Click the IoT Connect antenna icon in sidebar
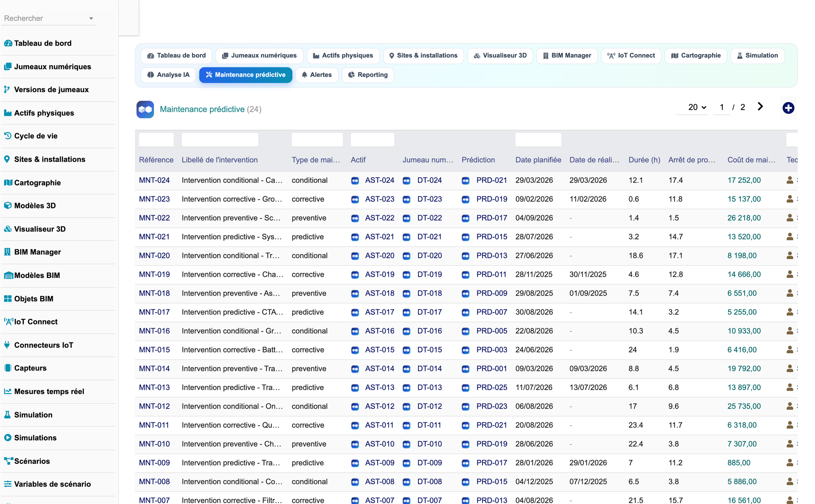Screen dimensions: 815x504 (8, 321)
